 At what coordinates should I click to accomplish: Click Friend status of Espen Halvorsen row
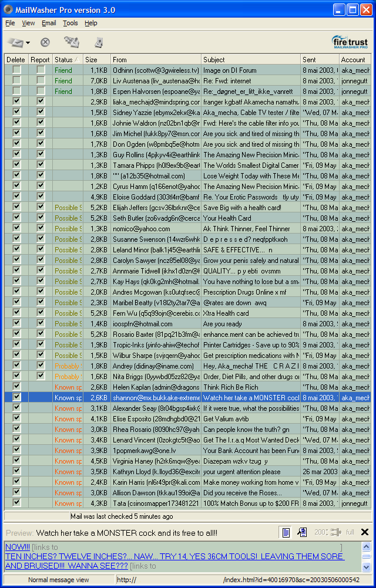coord(63,91)
